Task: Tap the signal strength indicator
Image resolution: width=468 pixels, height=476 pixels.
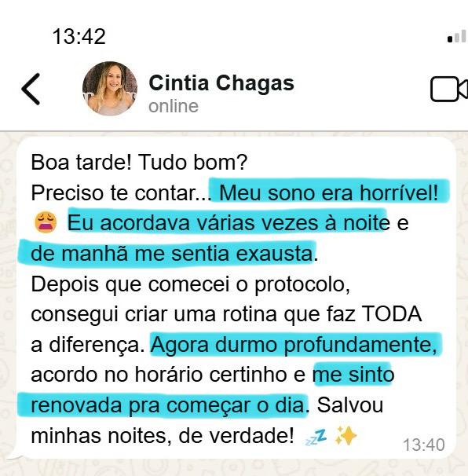Action: (457, 37)
